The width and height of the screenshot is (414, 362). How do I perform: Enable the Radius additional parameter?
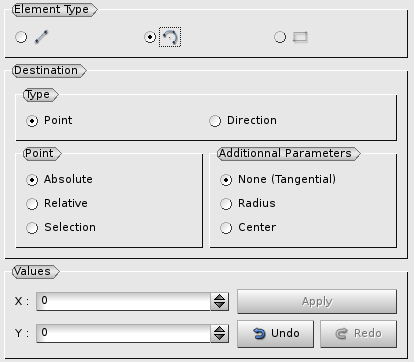[x=248, y=203]
